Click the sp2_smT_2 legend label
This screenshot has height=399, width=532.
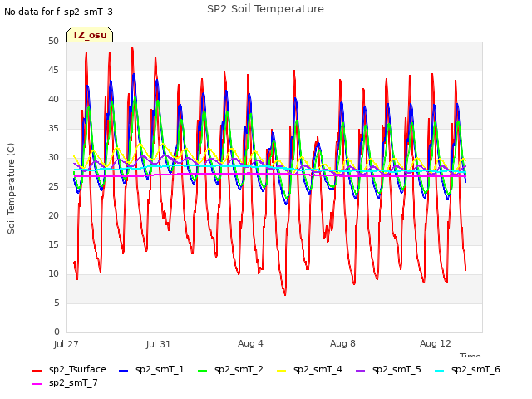coord(239,369)
